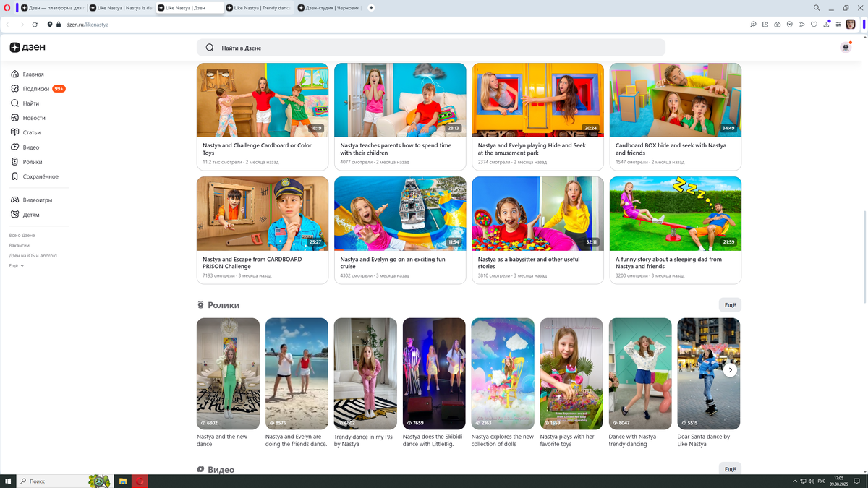Open a new browser tab with plus button

[x=371, y=8]
